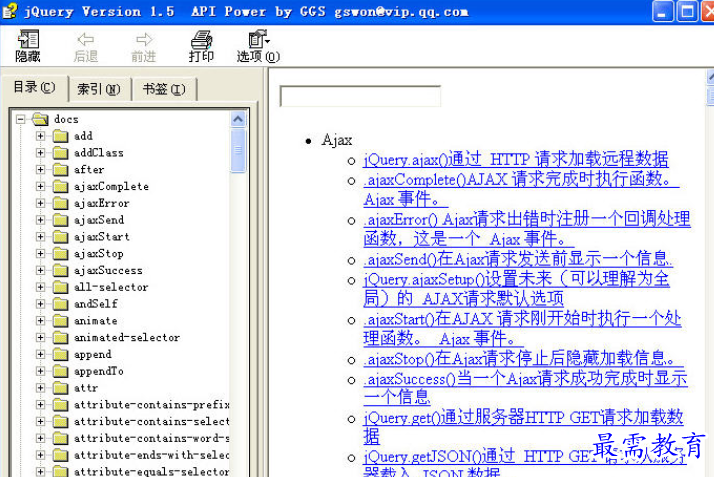
Task: Click the Back (后退) arrow icon
Action: pos(86,39)
